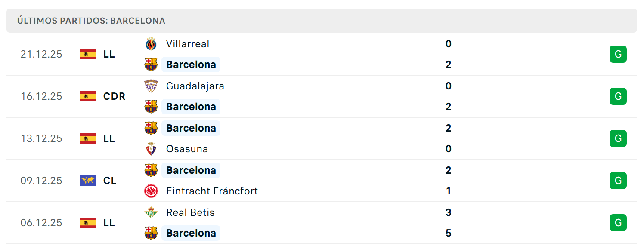The height and width of the screenshot is (252, 644).
Task: Click highlighted Barcelona name in Betis match
Action: click(x=191, y=233)
